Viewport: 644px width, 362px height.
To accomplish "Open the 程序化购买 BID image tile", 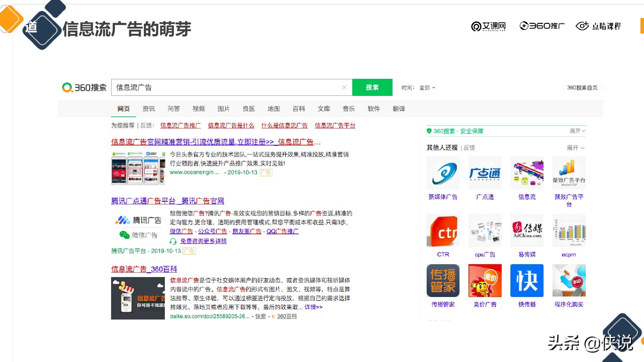I will pos(569,280).
